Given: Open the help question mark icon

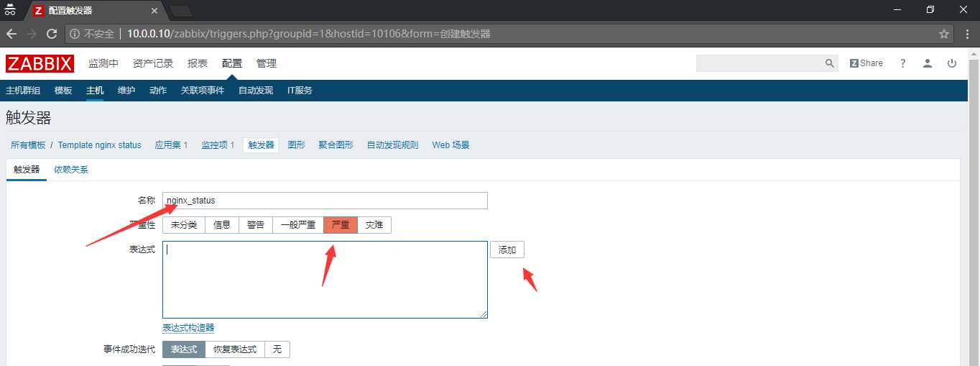Looking at the screenshot, I should (x=903, y=63).
